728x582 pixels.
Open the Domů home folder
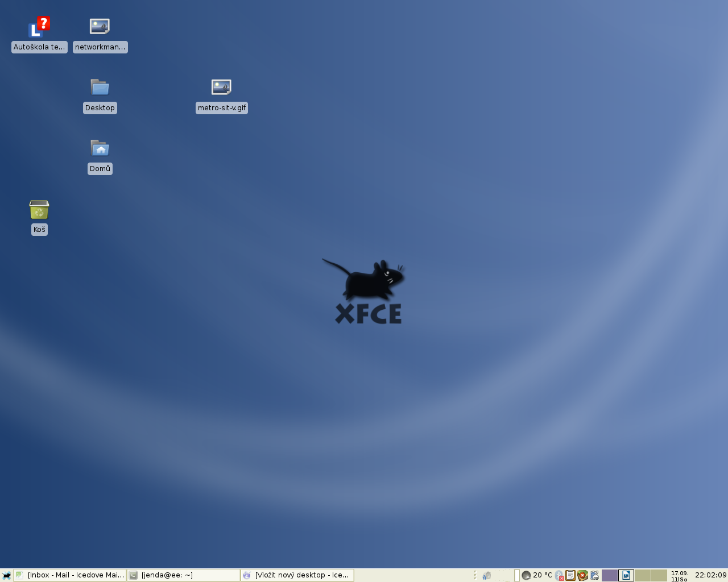(100, 149)
